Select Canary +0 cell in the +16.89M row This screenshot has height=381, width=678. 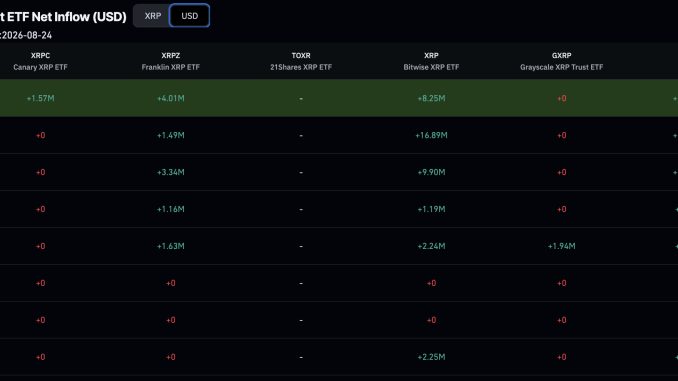40,135
